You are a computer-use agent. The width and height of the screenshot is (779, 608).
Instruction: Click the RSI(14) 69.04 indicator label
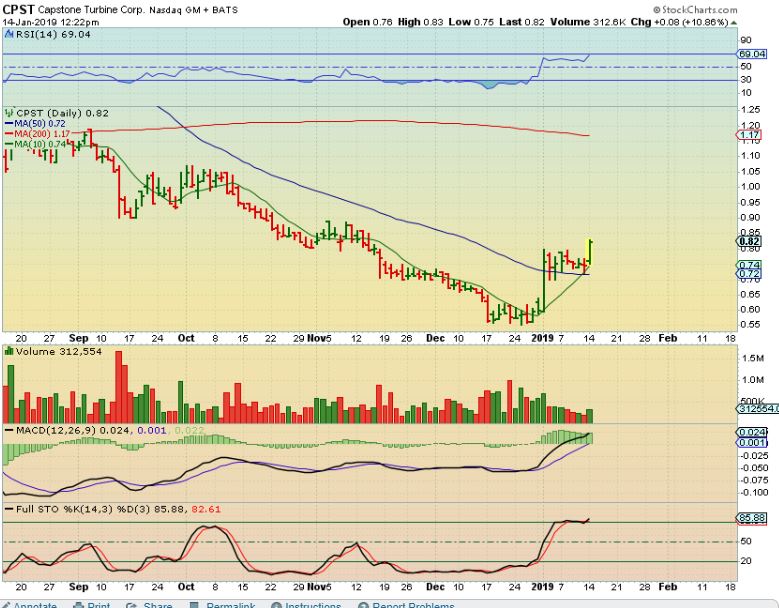click(53, 34)
